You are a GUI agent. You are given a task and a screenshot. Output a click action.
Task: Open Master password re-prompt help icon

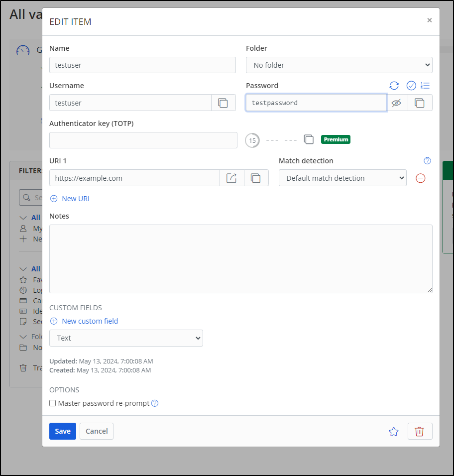click(x=155, y=403)
